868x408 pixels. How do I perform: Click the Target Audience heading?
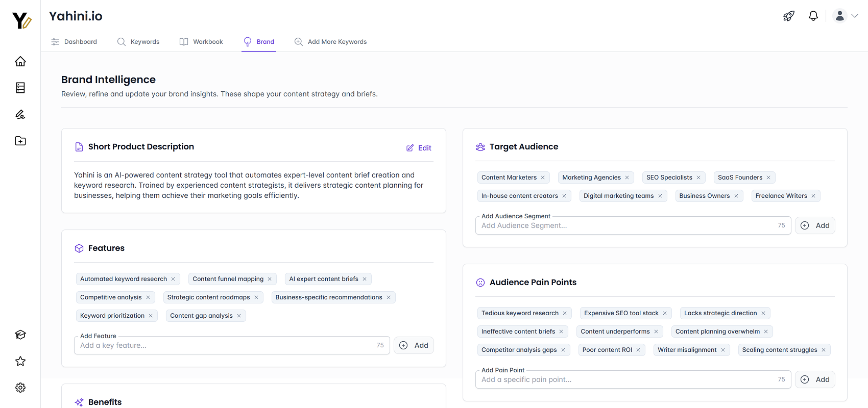pos(524,147)
